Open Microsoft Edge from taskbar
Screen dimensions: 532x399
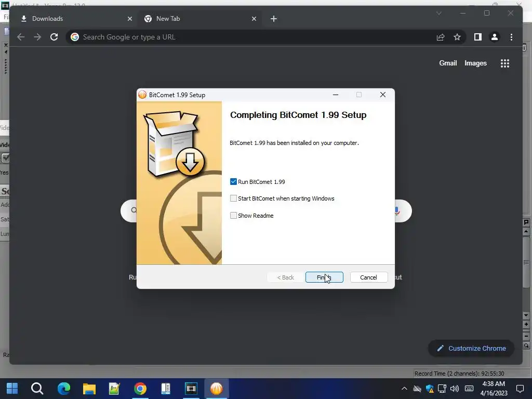64,389
